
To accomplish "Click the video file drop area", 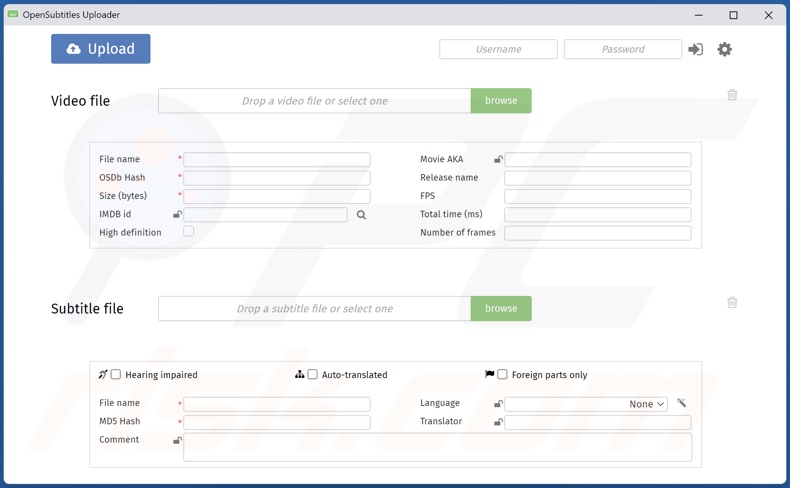I will coord(315,101).
